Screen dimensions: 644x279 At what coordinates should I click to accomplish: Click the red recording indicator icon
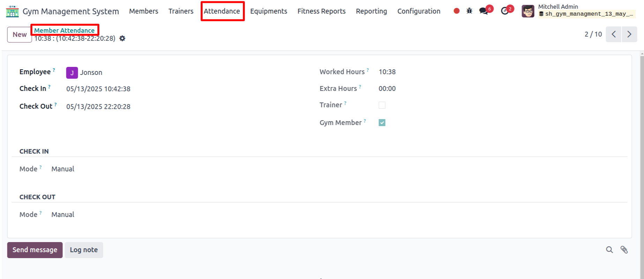(x=456, y=11)
